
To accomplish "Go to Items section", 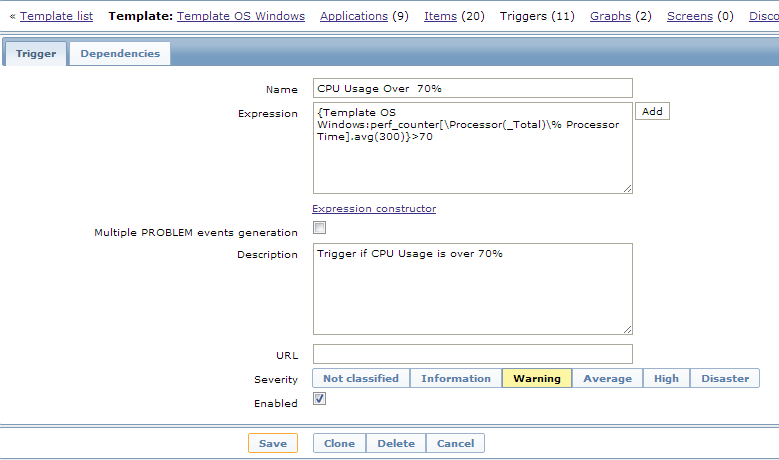I will click(x=440, y=16).
